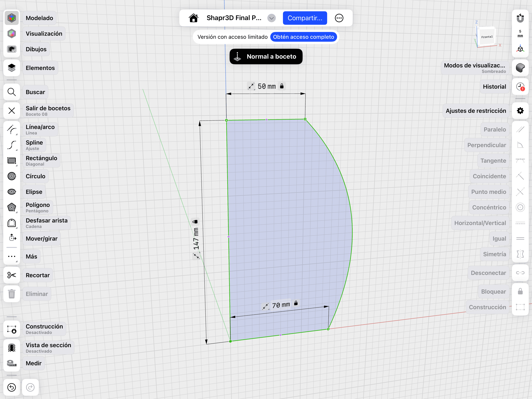Open Modos de visualización selector
This screenshot has width=532, height=399.
click(x=520, y=68)
